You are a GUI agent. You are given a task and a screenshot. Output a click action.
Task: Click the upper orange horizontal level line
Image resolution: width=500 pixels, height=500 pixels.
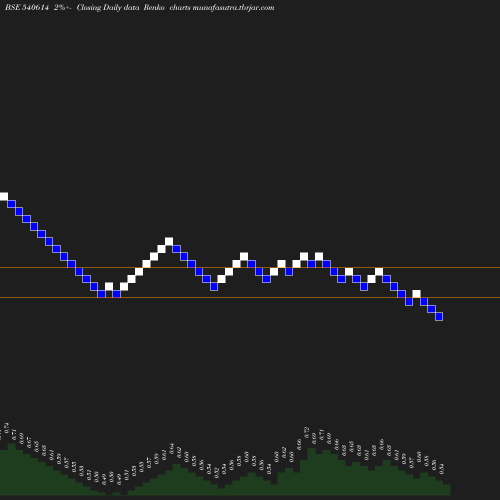(250, 267)
